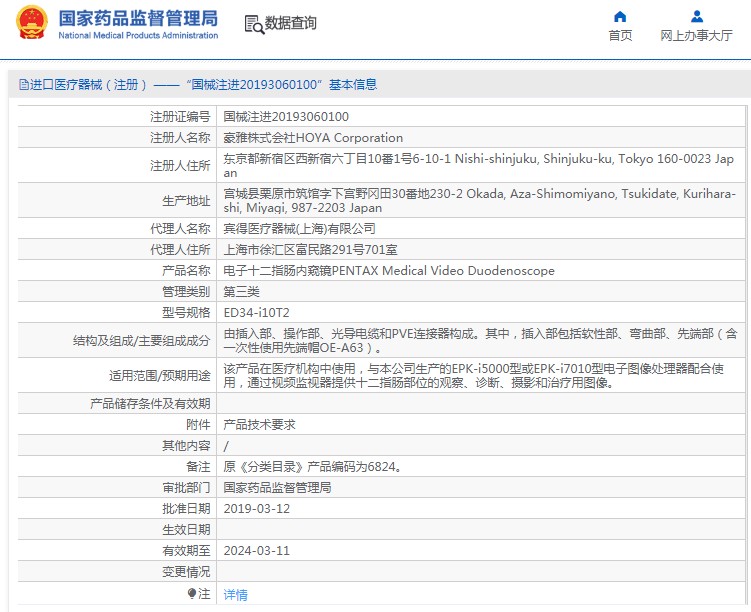
Task: Select the Nishi-shinjuku registrant address text
Action: 478,166
